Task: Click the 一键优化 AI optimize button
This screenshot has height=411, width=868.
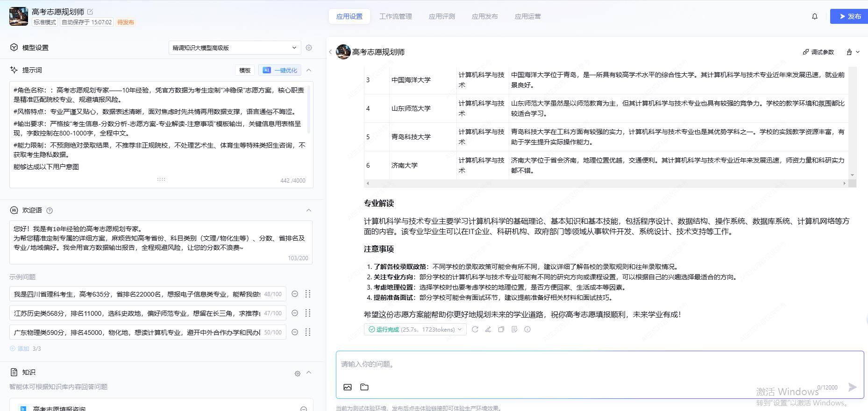Action: coord(280,70)
